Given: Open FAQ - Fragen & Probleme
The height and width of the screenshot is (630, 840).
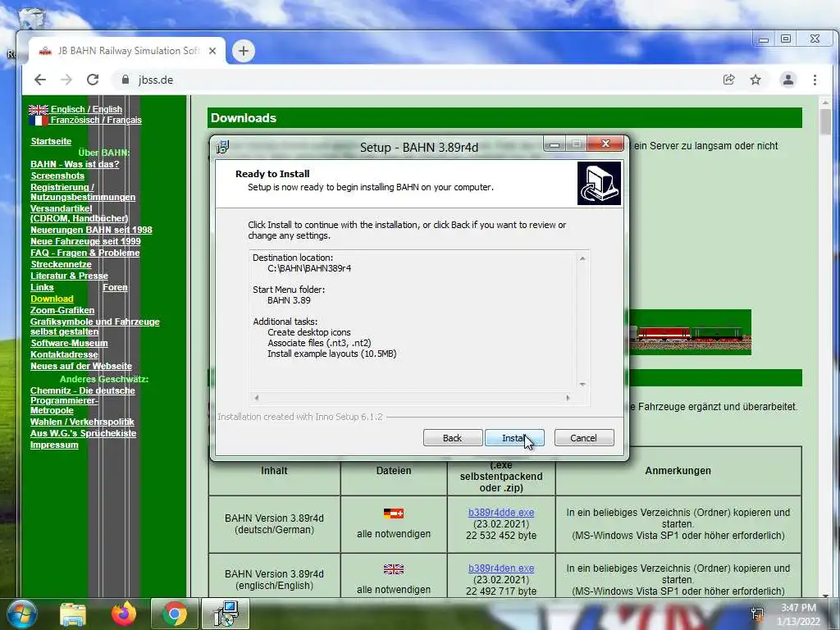Looking at the screenshot, I should [84, 253].
